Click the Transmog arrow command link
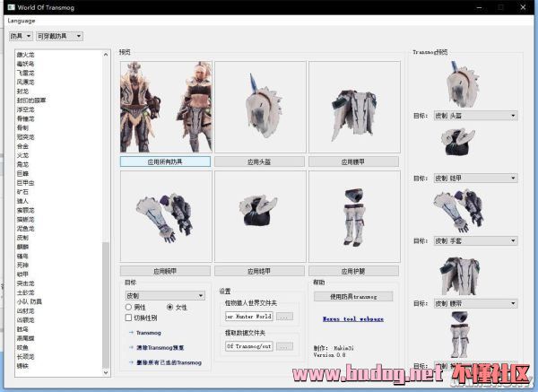 [144, 333]
